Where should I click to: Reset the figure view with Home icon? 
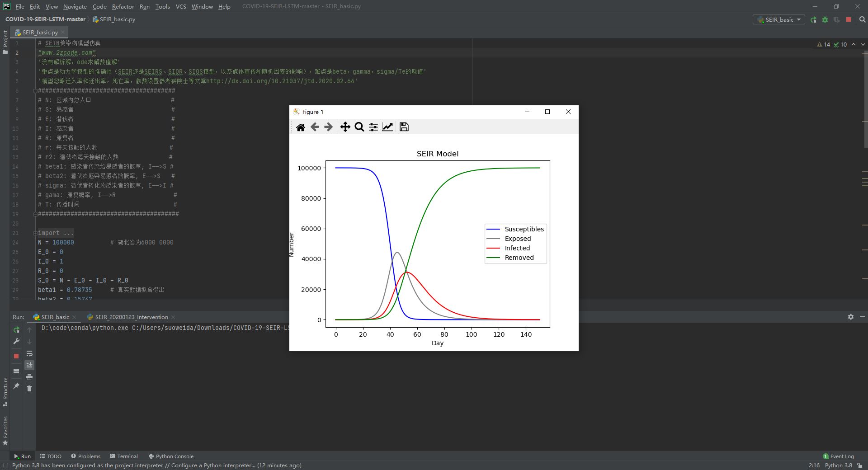point(301,127)
